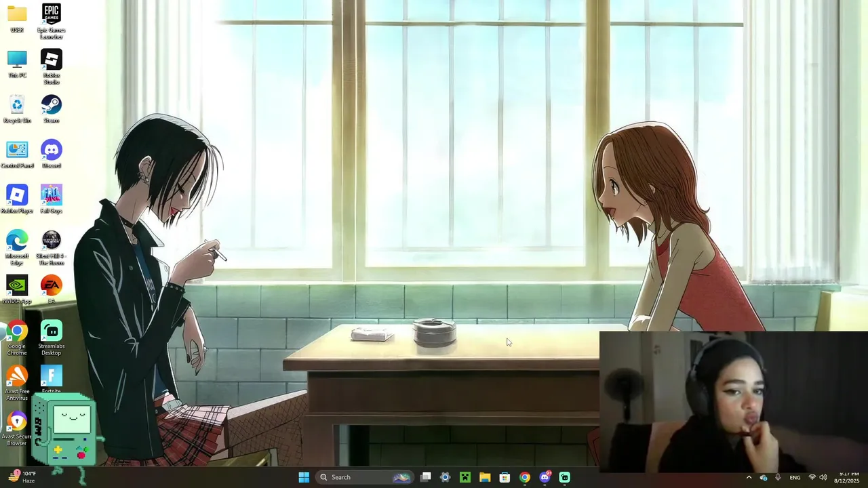868x488 pixels.
Task: Open the ENG language switcher
Action: (795, 477)
